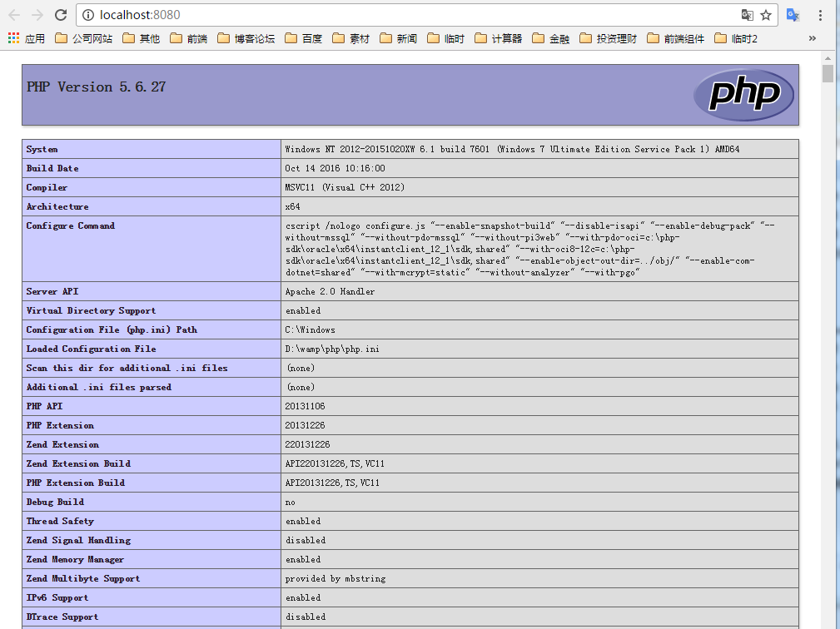Open the 计算器 bookmark folder
840x629 pixels.
(499, 38)
